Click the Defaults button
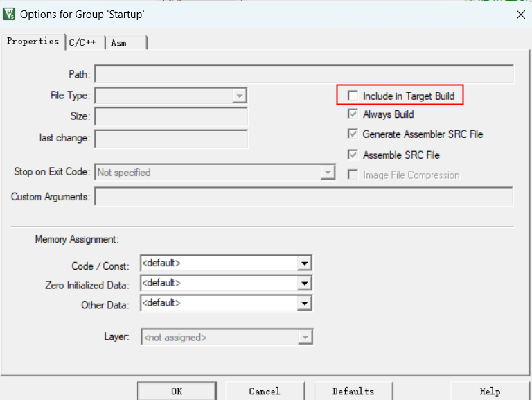 coord(353,391)
